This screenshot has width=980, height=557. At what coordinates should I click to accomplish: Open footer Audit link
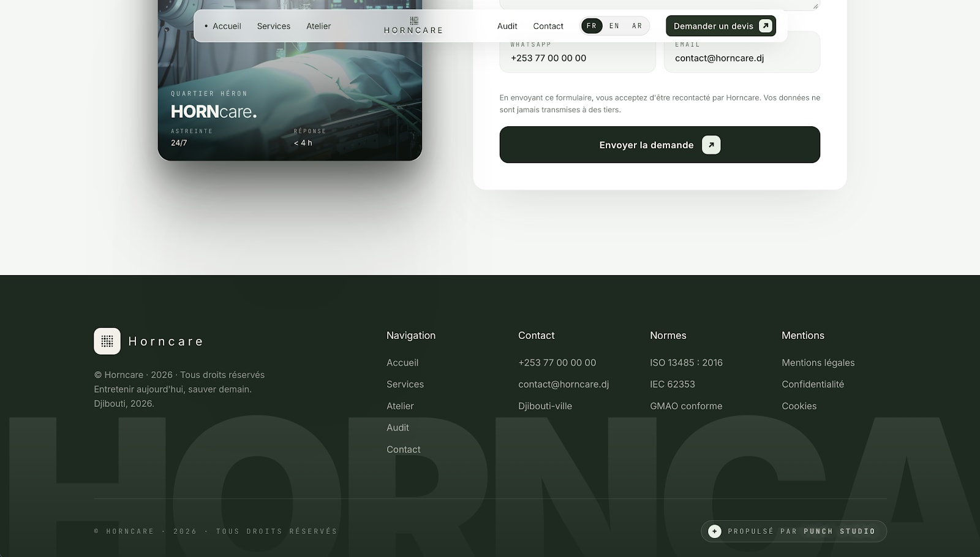398,428
